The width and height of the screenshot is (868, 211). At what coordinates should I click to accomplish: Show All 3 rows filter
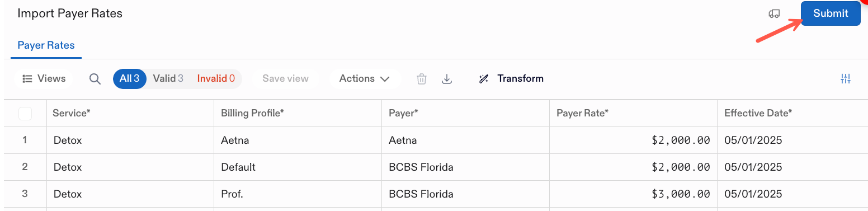(129, 79)
